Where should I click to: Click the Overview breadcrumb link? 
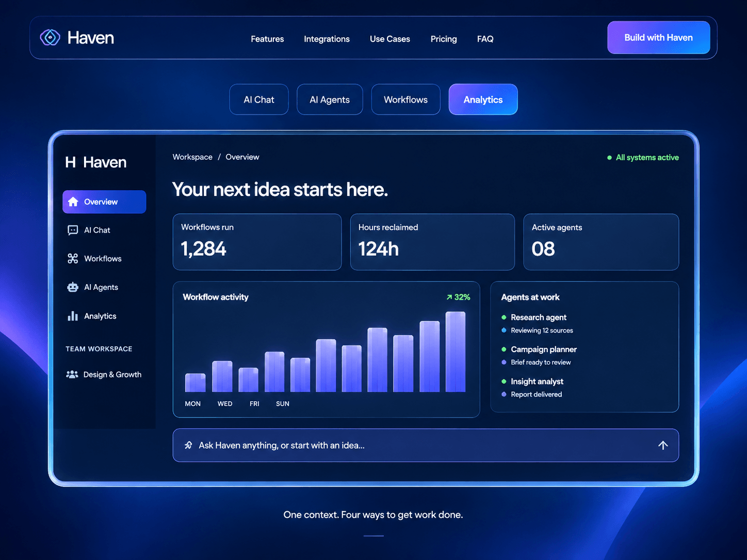coord(242,157)
